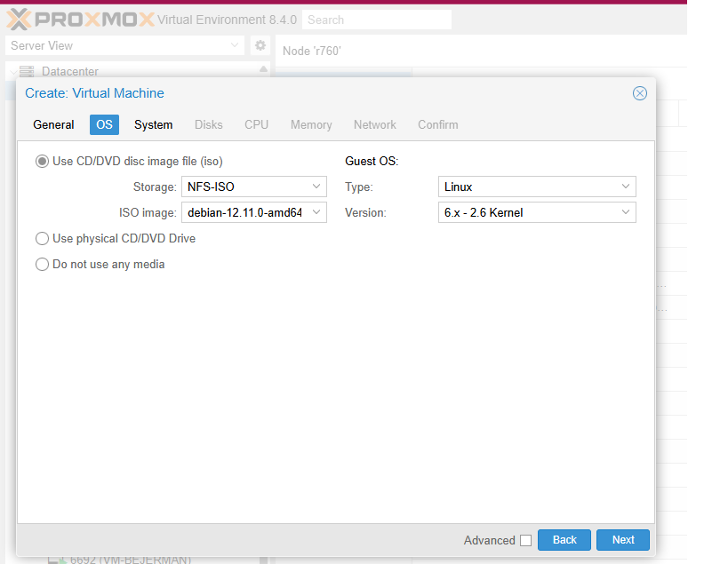This screenshot has height=564, width=728.
Task: Choose 'Do not use any media'
Action: [x=43, y=265]
